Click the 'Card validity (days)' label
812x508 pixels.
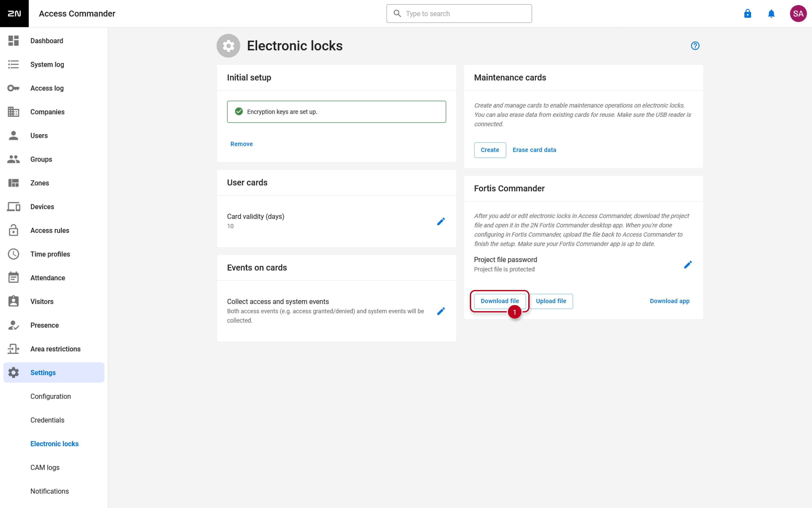(255, 216)
